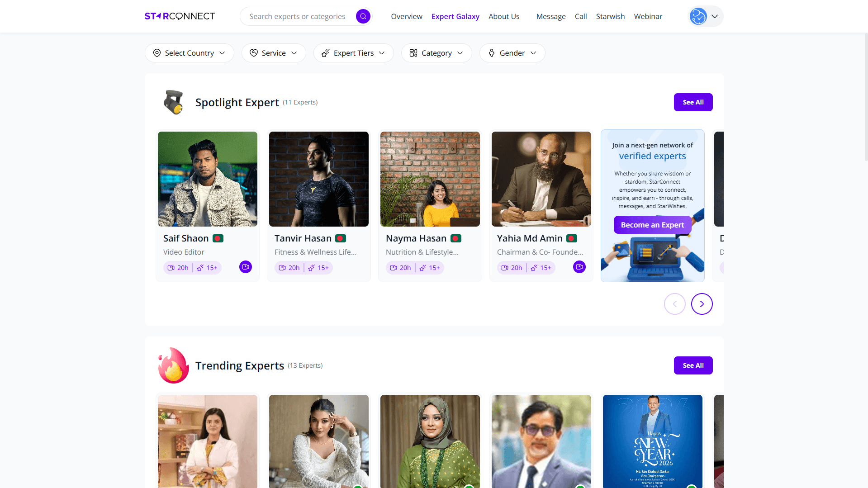
Task: Select Expert Galaxy in navigation
Action: click(455, 16)
